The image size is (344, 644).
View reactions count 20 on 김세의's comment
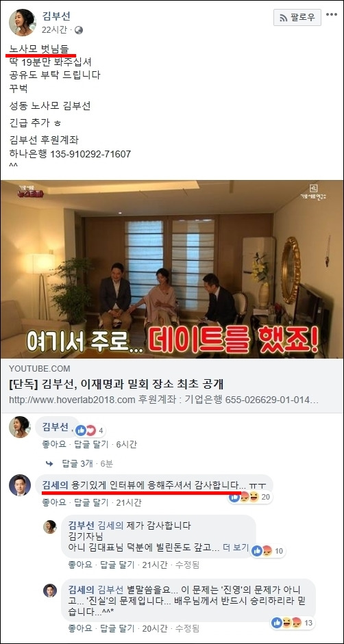click(x=267, y=498)
